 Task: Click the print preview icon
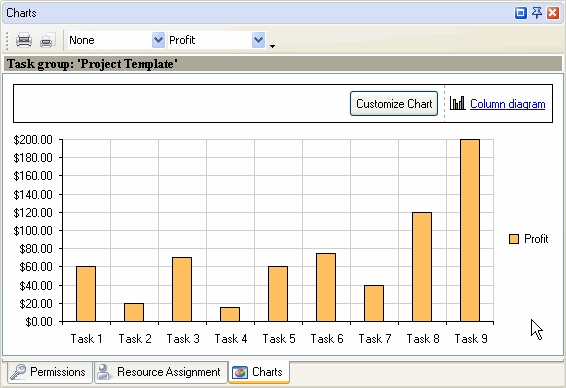(x=48, y=40)
